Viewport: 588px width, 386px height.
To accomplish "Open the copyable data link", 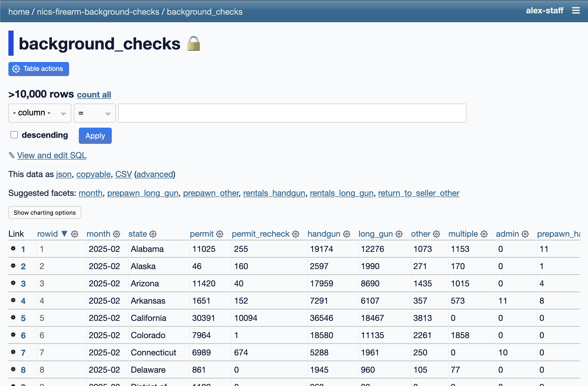I will coord(93,174).
